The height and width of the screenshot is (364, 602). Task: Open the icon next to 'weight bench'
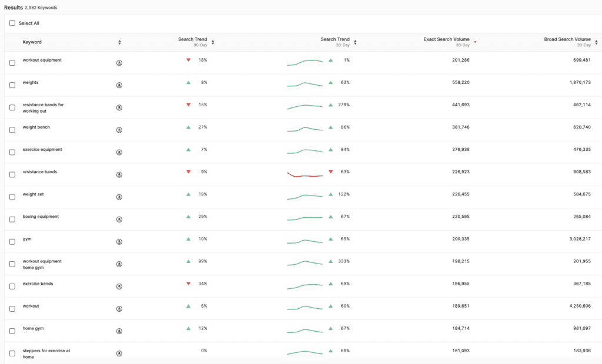point(119,130)
